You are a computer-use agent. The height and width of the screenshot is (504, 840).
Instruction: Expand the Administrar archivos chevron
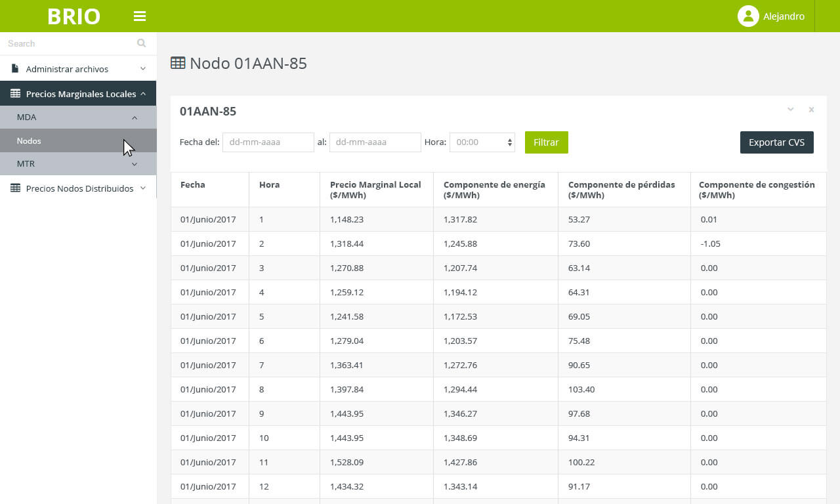143,69
